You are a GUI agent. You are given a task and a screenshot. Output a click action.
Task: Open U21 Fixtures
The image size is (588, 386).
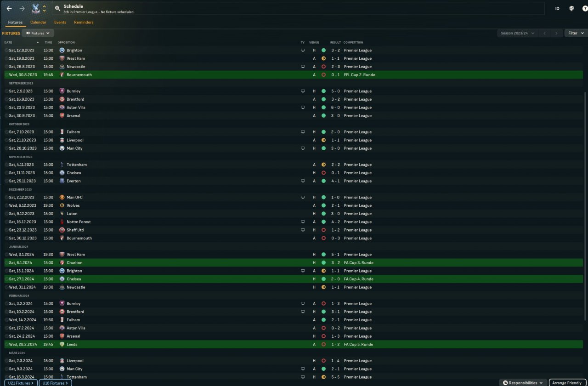(21, 383)
